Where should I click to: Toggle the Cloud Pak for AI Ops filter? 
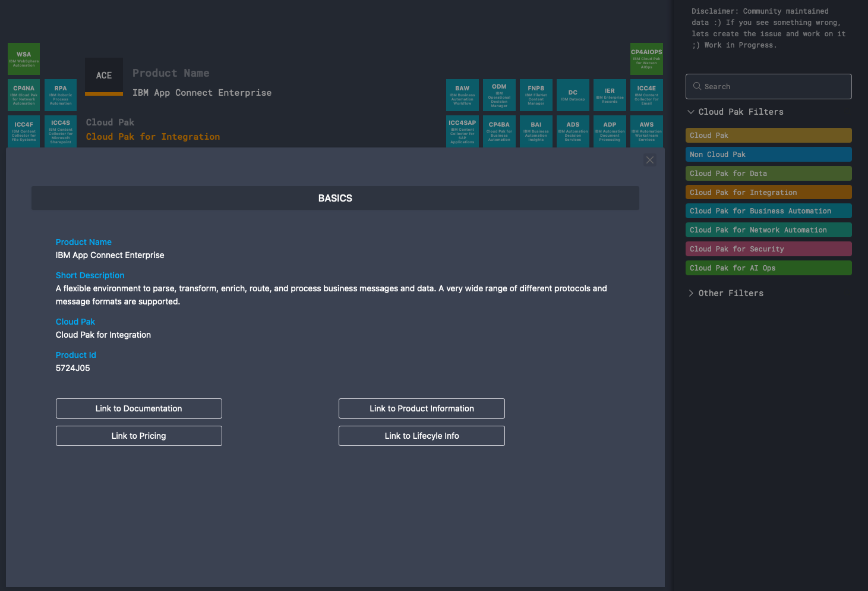(x=769, y=268)
